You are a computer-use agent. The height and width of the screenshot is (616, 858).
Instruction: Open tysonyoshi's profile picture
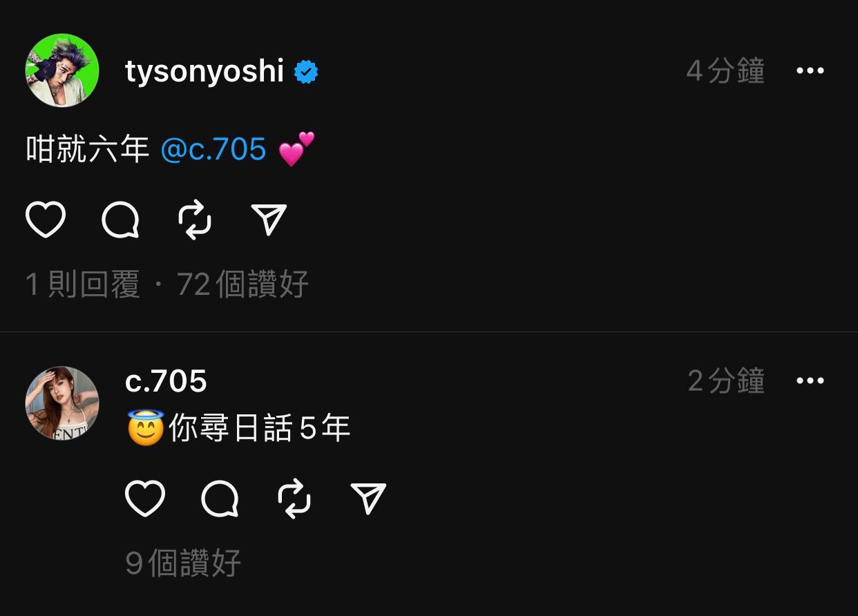click(62, 70)
